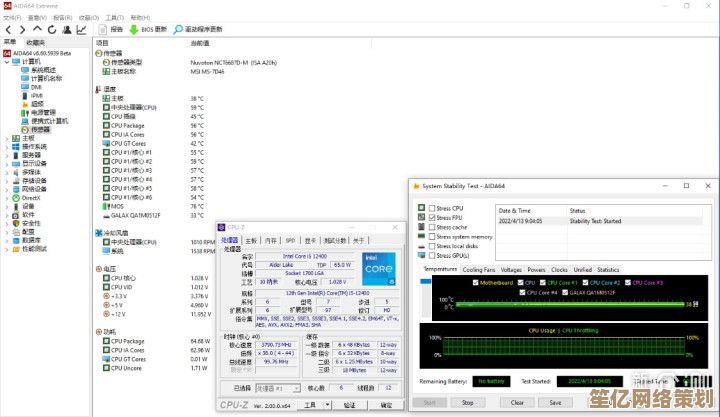Select the 传感器 sensor tree entry
The height and width of the screenshot is (417, 720).
[40, 130]
